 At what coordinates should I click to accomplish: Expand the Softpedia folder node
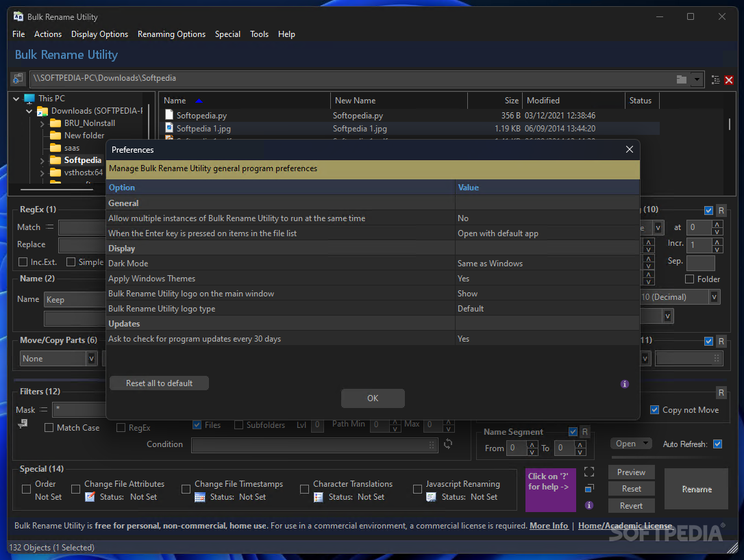(x=42, y=161)
